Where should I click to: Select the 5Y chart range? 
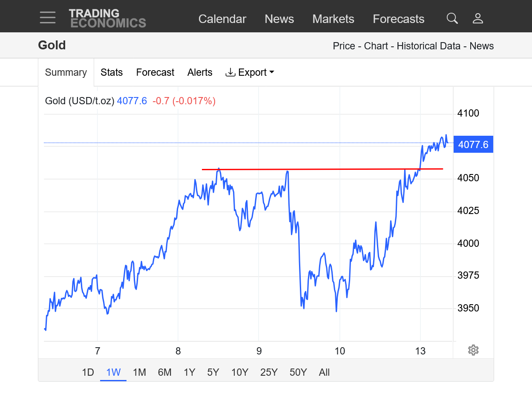[213, 372]
